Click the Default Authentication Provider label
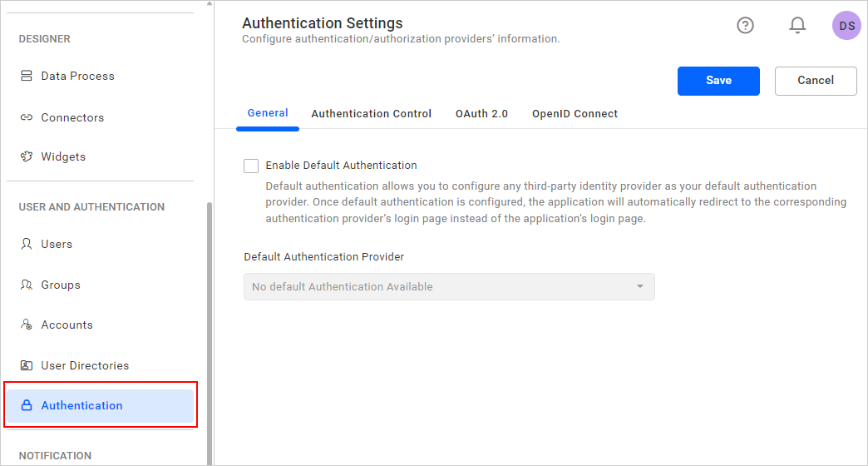868x466 pixels. [x=324, y=257]
